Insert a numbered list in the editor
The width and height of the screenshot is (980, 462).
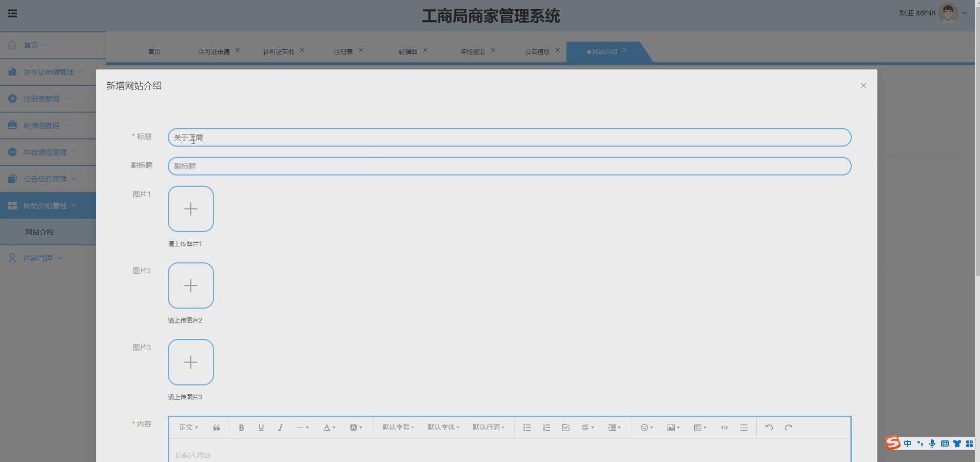pyautogui.click(x=546, y=427)
